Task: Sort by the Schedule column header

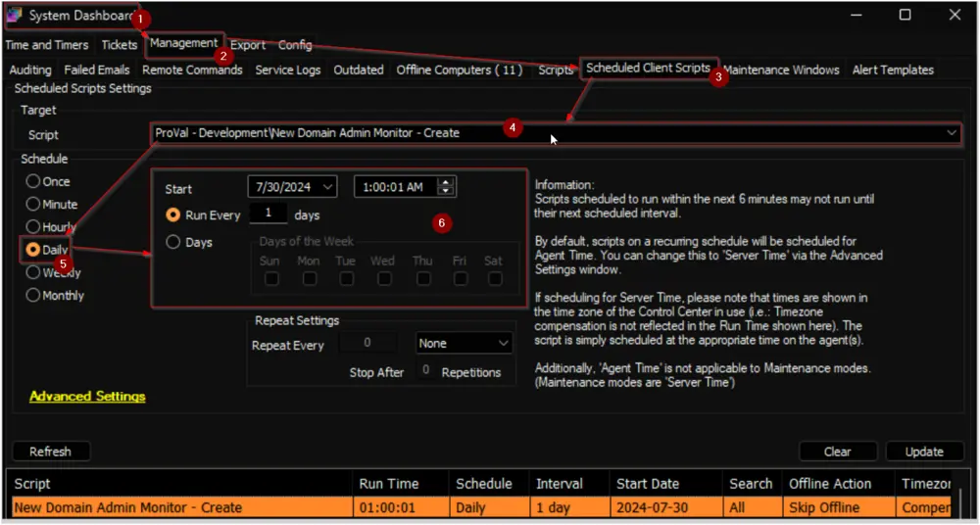Action: click(489, 484)
